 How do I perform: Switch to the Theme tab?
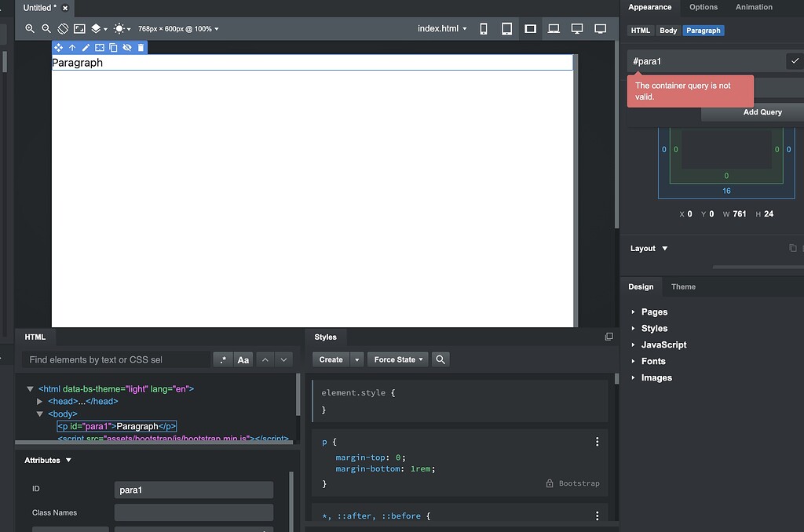682,286
